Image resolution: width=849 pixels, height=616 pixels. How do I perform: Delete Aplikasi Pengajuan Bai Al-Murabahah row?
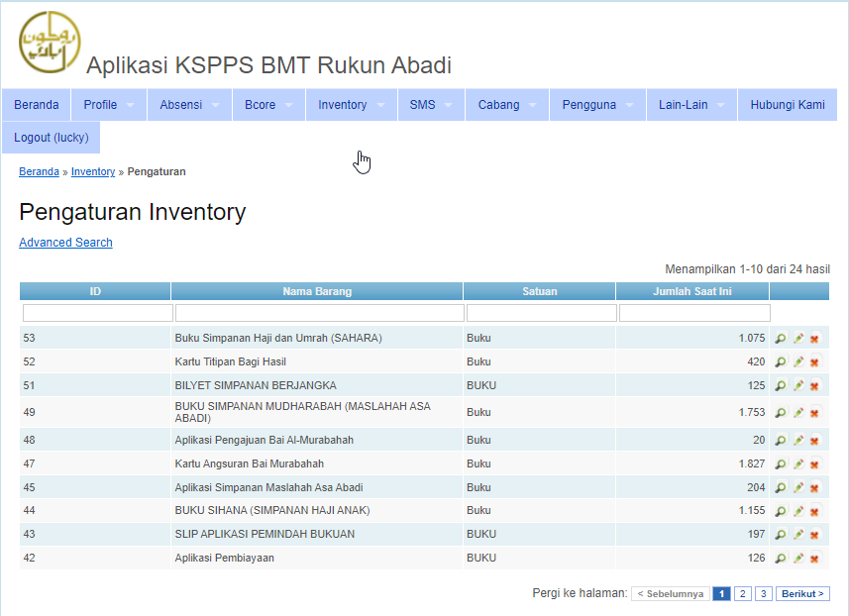click(x=814, y=440)
